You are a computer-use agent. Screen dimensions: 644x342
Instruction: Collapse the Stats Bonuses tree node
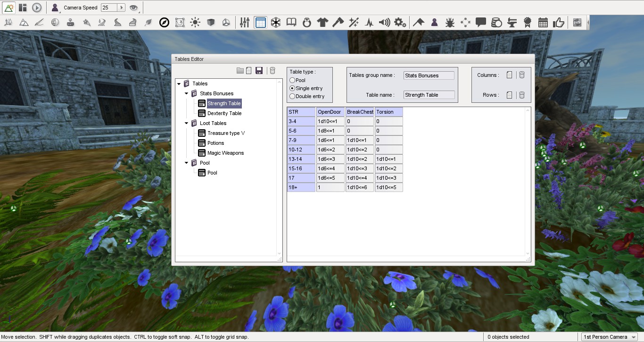(186, 93)
